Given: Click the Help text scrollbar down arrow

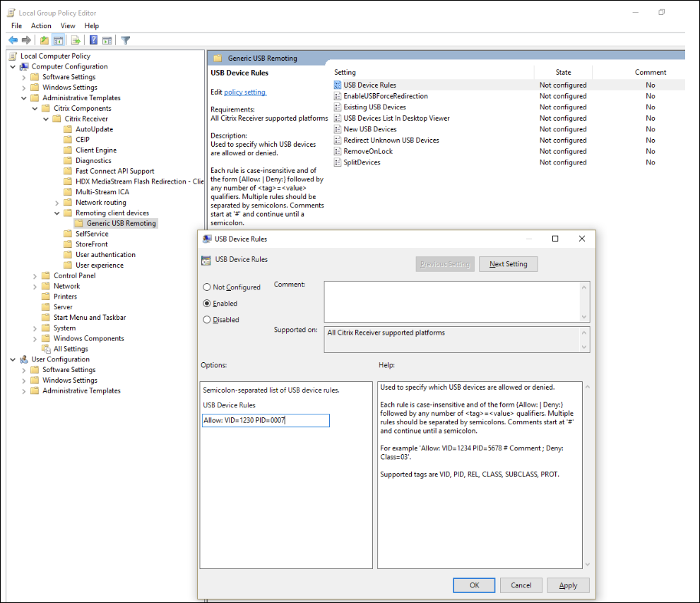Looking at the screenshot, I should pos(587,565).
